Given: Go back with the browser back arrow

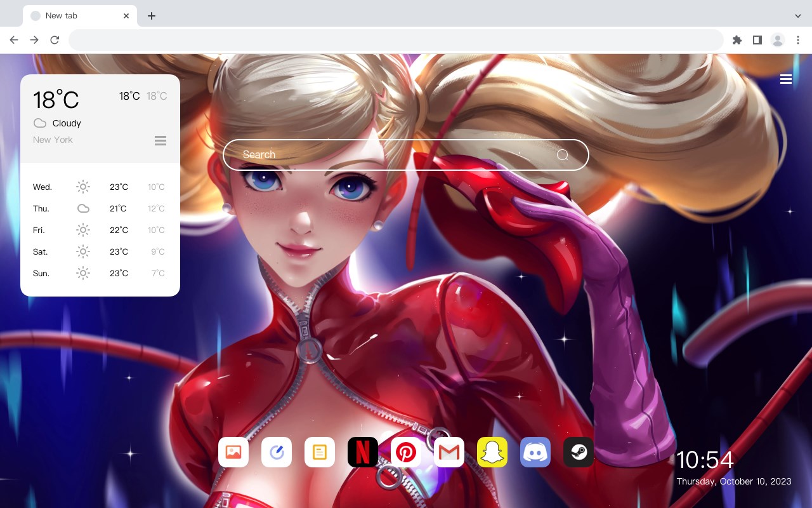Looking at the screenshot, I should 14,40.
